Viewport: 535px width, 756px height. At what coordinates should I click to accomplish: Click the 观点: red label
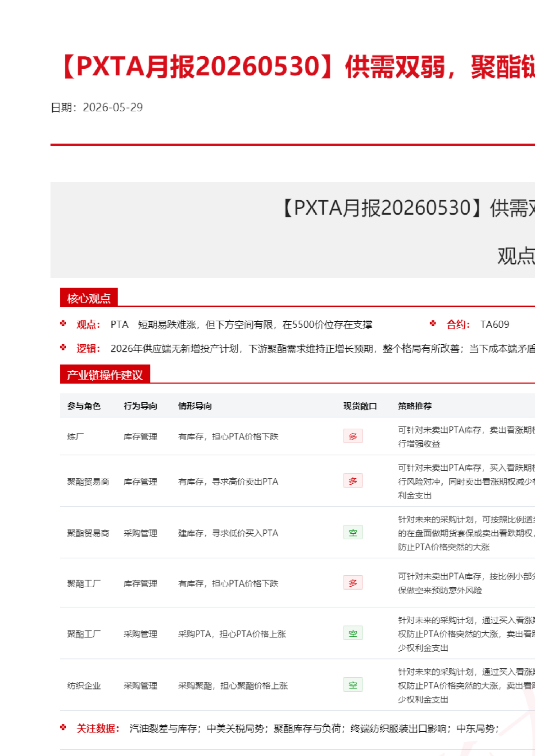coord(88,324)
